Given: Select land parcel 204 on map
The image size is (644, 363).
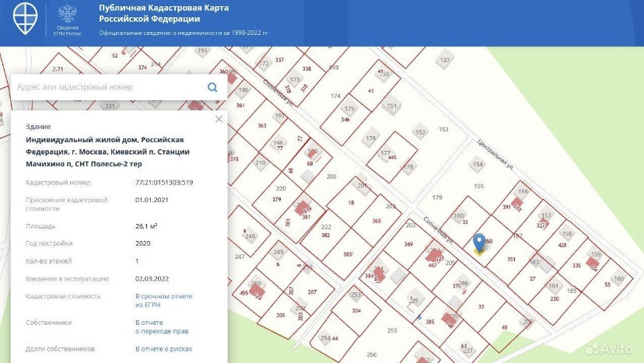Looking at the screenshot, I should point(356,310).
